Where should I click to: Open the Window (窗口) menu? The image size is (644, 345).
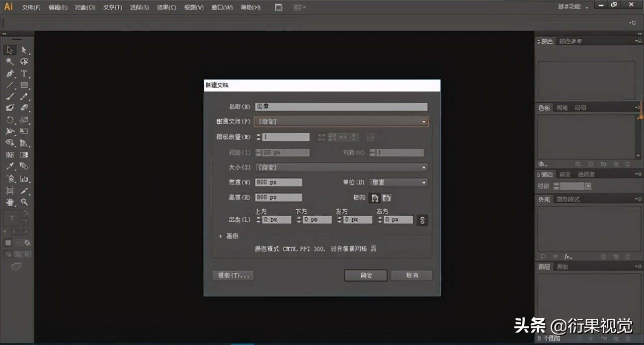tap(222, 8)
